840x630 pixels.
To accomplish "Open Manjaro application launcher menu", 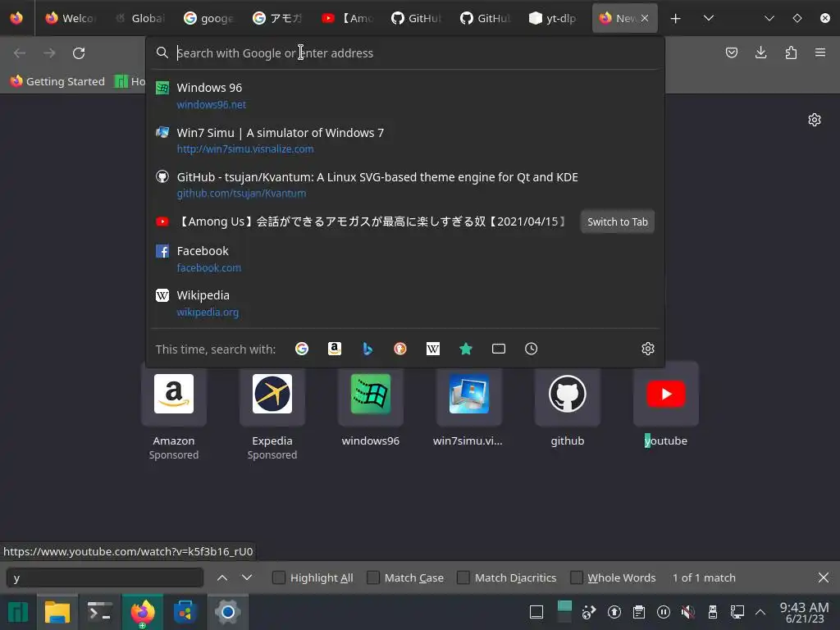I will (x=18, y=612).
